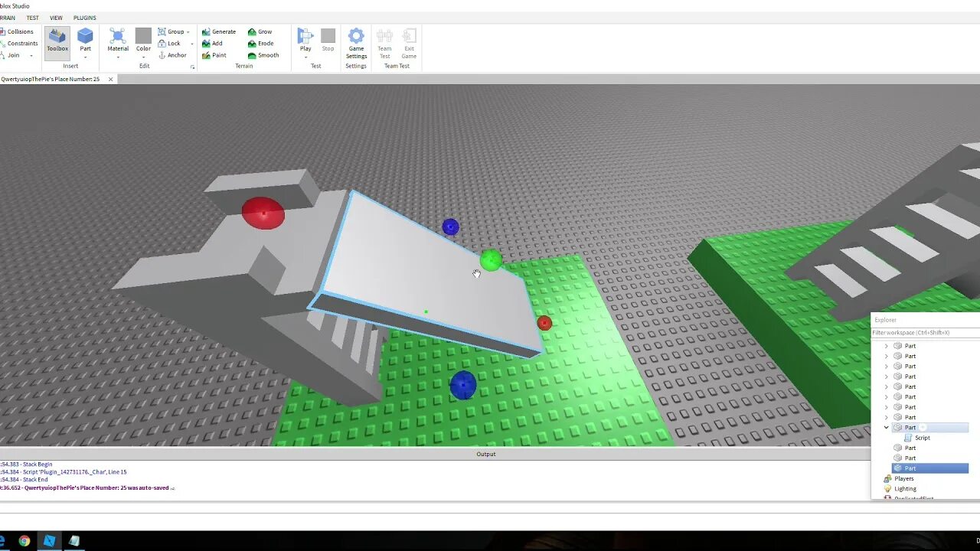Open the Color dropdown arrow

(x=143, y=57)
